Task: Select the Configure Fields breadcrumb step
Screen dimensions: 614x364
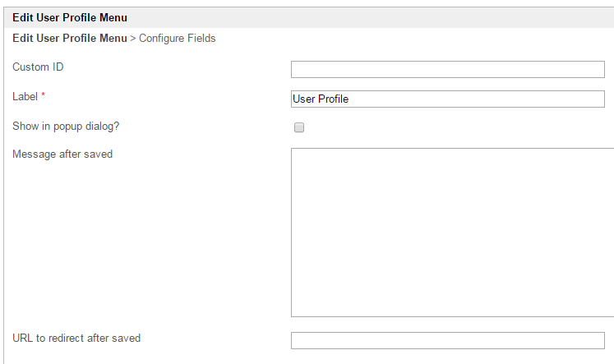Action: pos(178,38)
